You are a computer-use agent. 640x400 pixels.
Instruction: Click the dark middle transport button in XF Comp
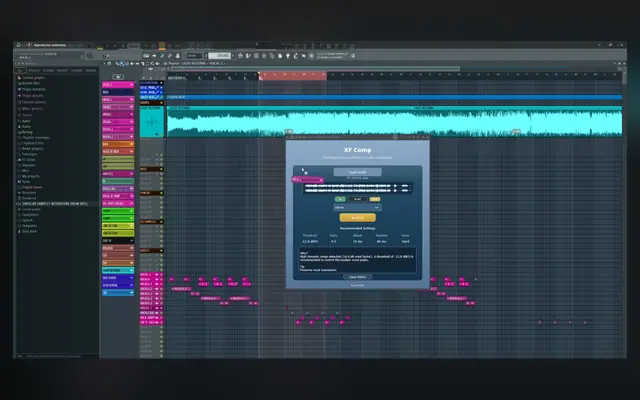tap(358, 199)
